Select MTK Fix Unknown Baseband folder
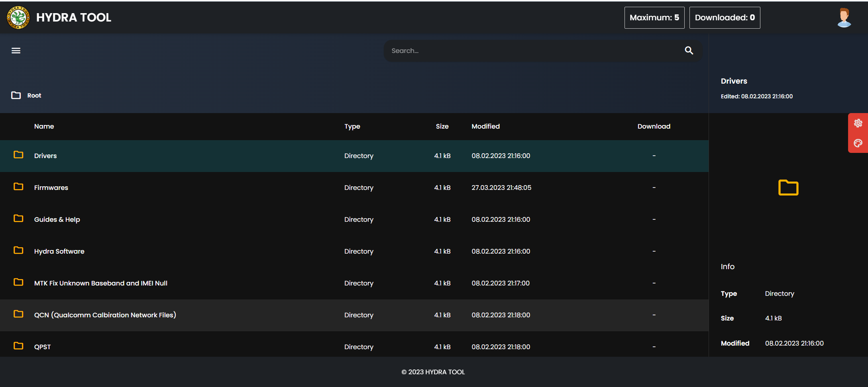This screenshot has width=868, height=387. pos(100,283)
